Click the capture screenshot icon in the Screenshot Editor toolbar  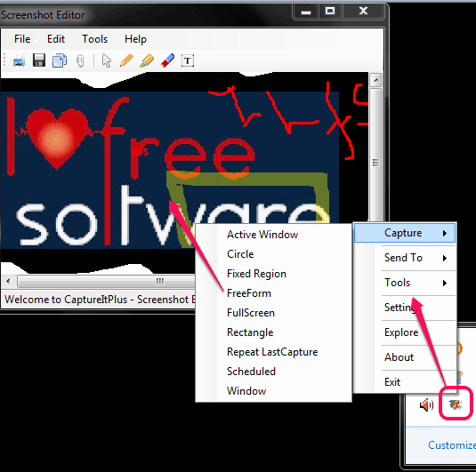click(x=19, y=60)
